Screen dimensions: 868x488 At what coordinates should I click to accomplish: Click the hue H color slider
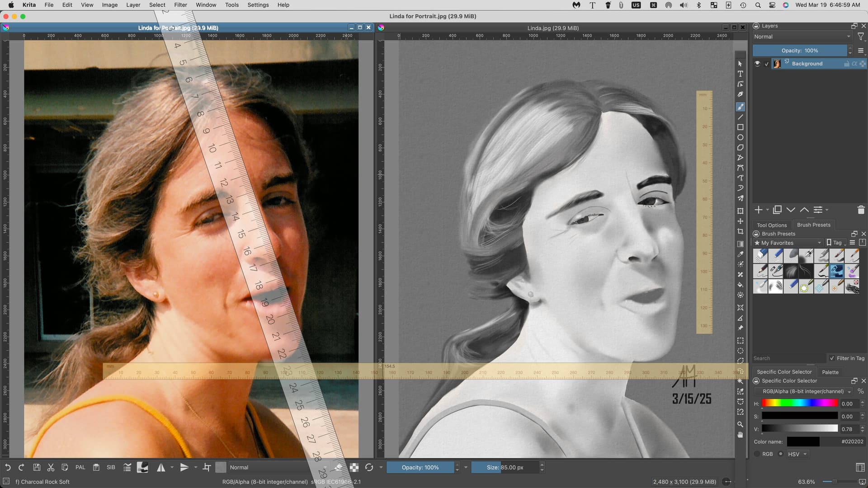(799, 404)
